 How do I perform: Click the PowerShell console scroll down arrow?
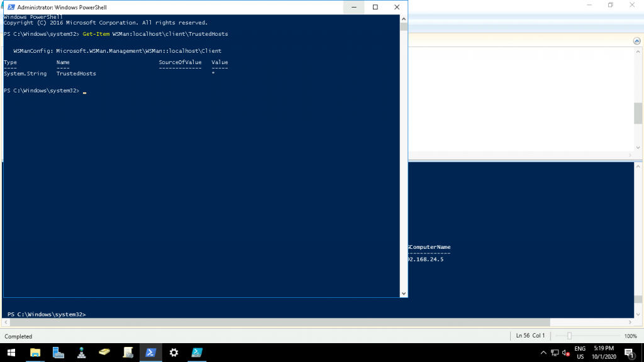404,293
